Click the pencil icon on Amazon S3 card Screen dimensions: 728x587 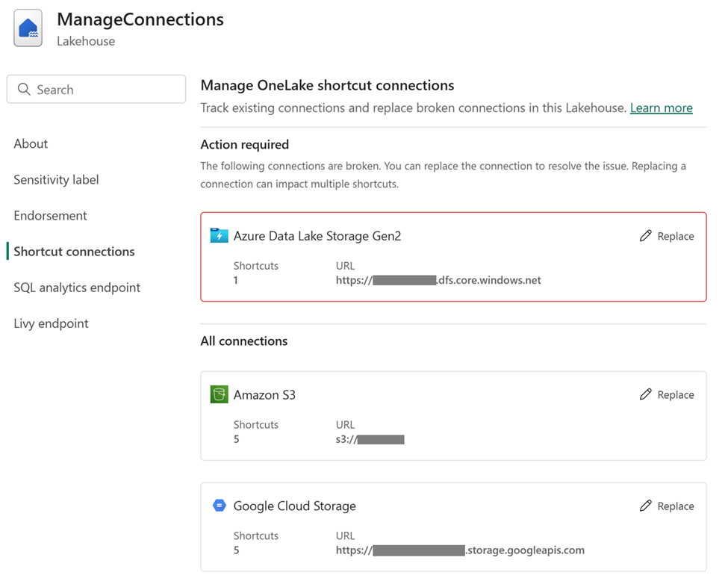pos(645,395)
